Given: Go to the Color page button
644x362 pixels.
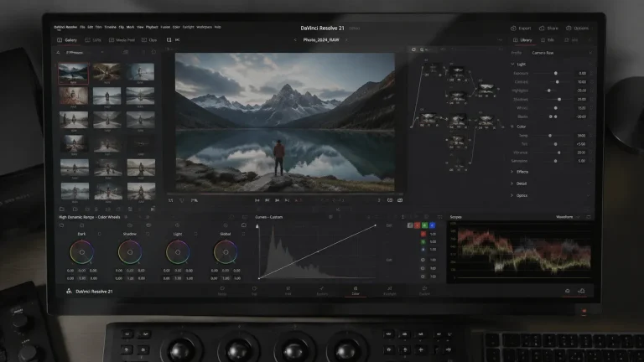Looking at the screenshot, I should click(356, 291).
